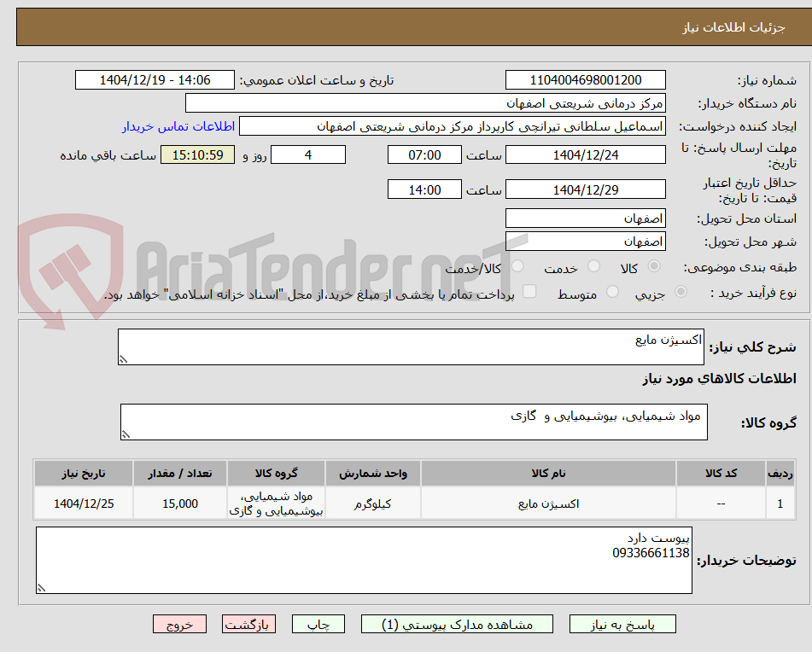Click the remaining time field 15:10:59
Screen dimensions: 812x652
(197, 154)
